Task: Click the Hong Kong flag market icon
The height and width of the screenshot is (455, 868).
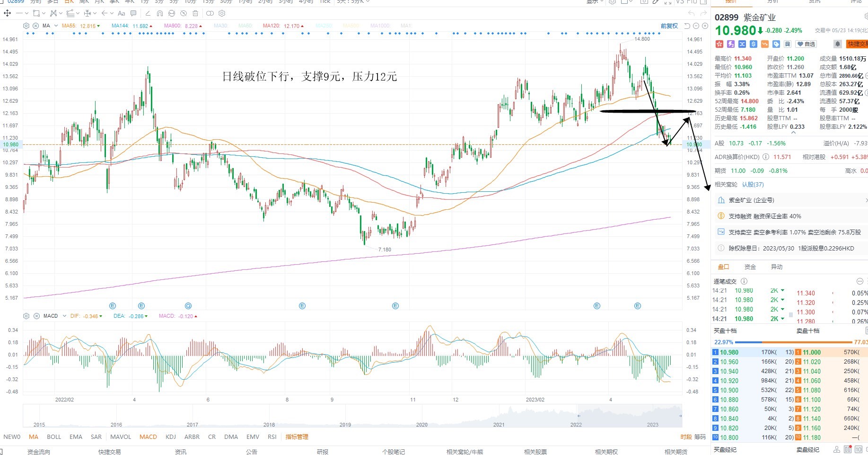Action: tap(719, 44)
